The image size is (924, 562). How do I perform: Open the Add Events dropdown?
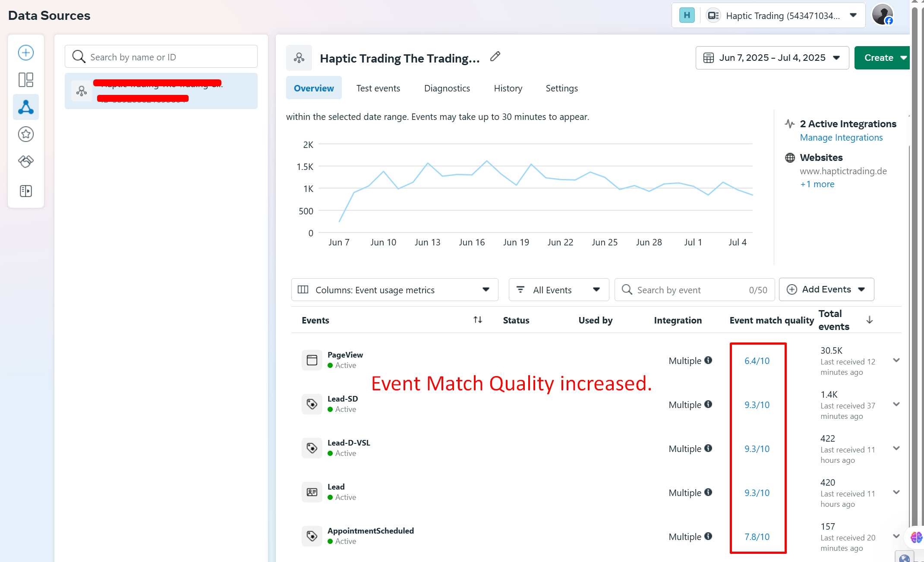(826, 289)
